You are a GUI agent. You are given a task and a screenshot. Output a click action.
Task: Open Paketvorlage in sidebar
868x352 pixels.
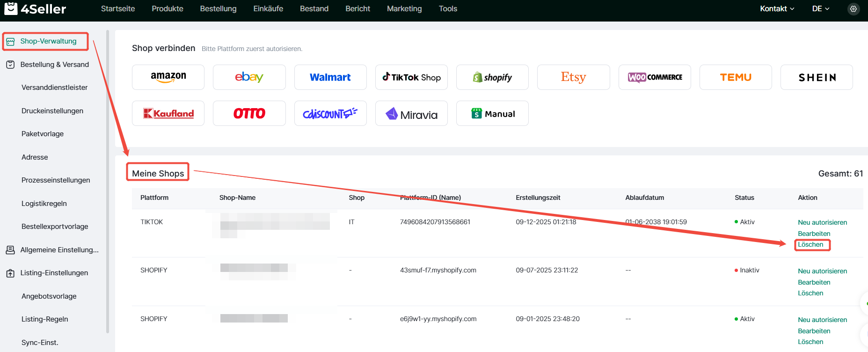coord(43,134)
